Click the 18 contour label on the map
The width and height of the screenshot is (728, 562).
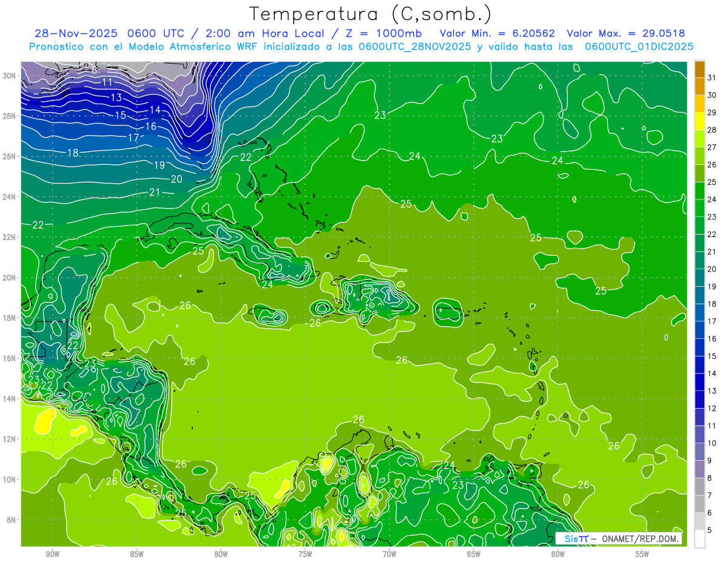(72, 153)
